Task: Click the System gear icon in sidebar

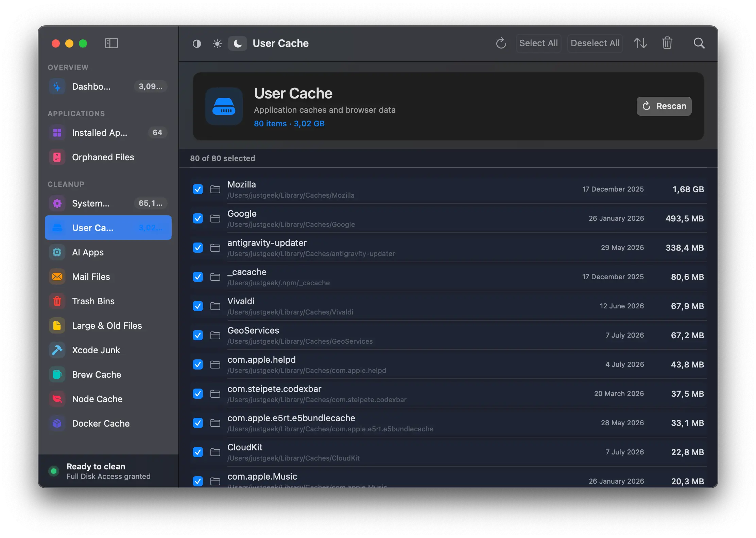Action: point(57,203)
